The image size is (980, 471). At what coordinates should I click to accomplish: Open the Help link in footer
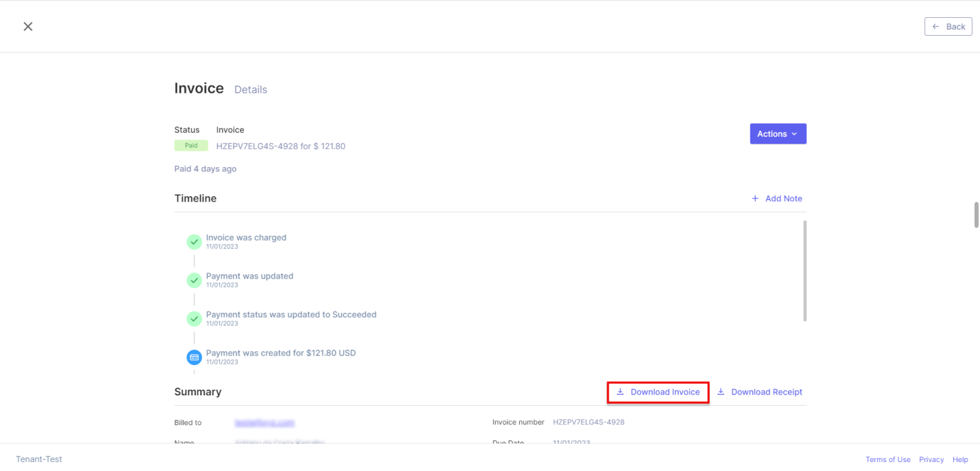coord(960,460)
